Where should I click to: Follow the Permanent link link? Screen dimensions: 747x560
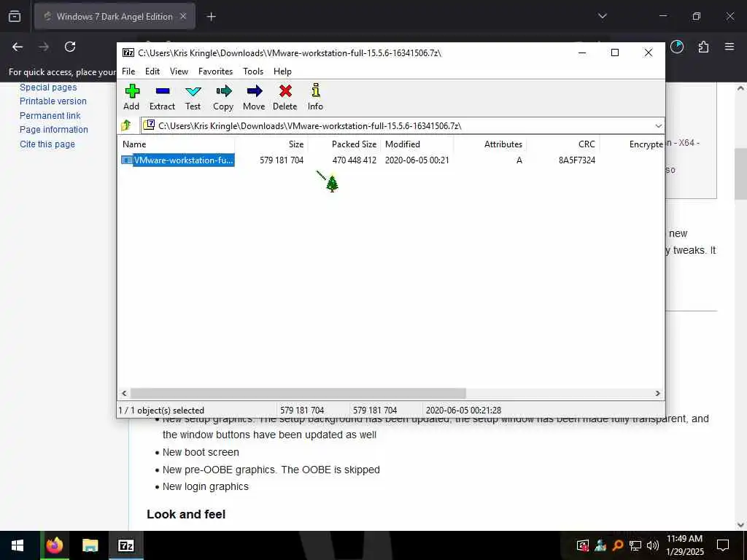pos(50,116)
